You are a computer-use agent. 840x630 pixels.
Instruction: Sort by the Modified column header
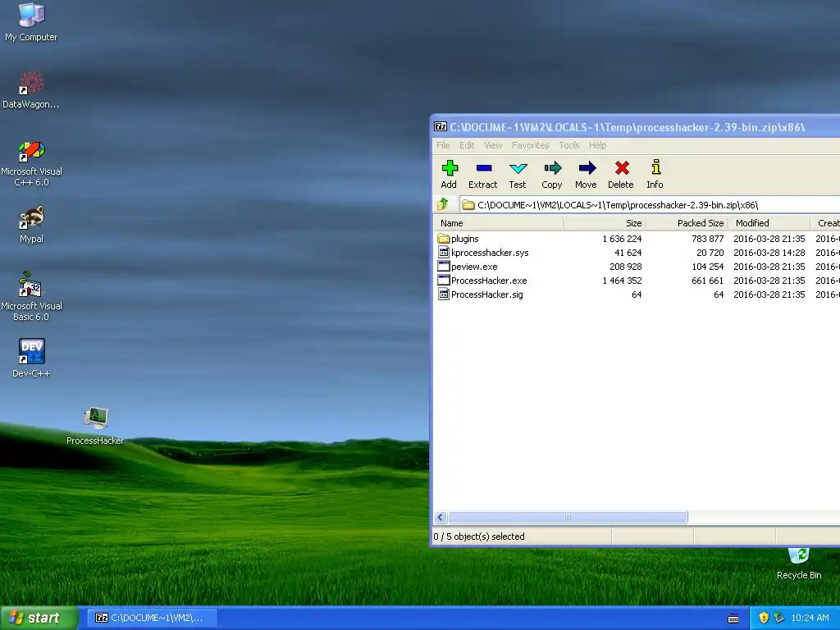click(769, 223)
